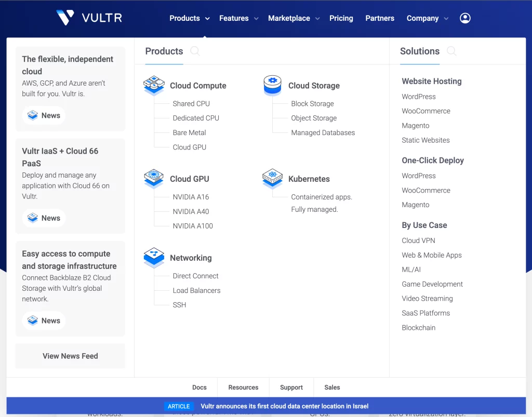Screen dimensions: 532x417
Task: Expand the Marketplace menu chevron
Action: tap(317, 19)
